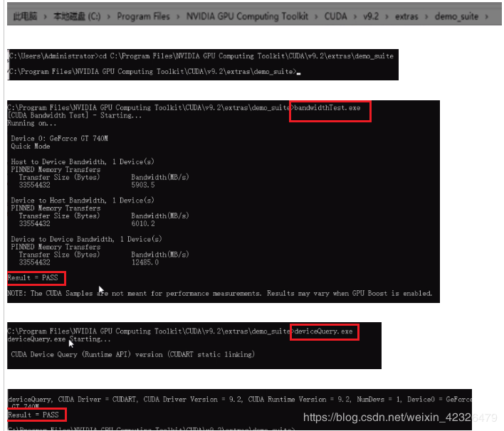Click 'deviceQuery.exe Starting...' line
The width and height of the screenshot is (504, 431).
[59, 339]
